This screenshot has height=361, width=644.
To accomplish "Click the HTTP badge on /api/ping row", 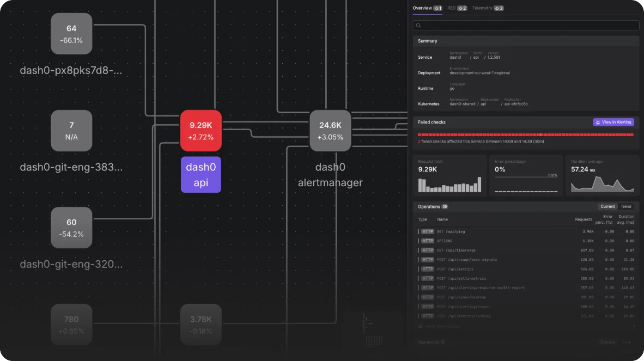I will point(428,231).
